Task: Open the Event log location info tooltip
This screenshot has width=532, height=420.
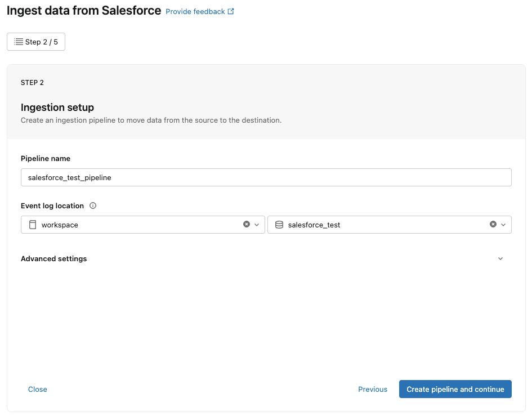Action: (92, 205)
